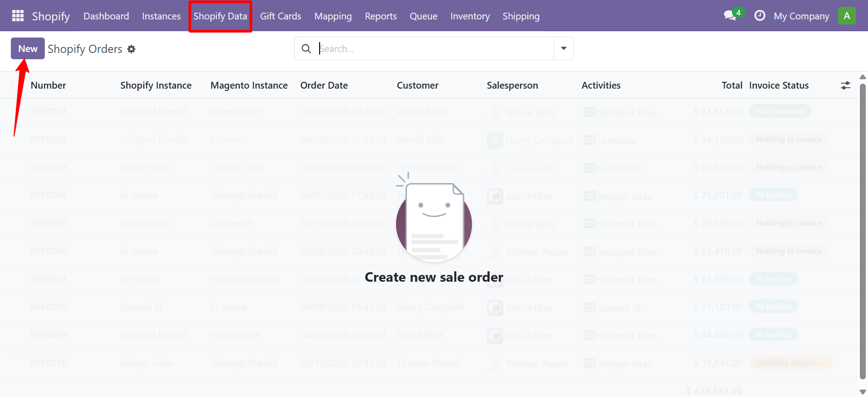The image size is (868, 397).
Task: Sort by Customer column header
Action: [x=418, y=85]
